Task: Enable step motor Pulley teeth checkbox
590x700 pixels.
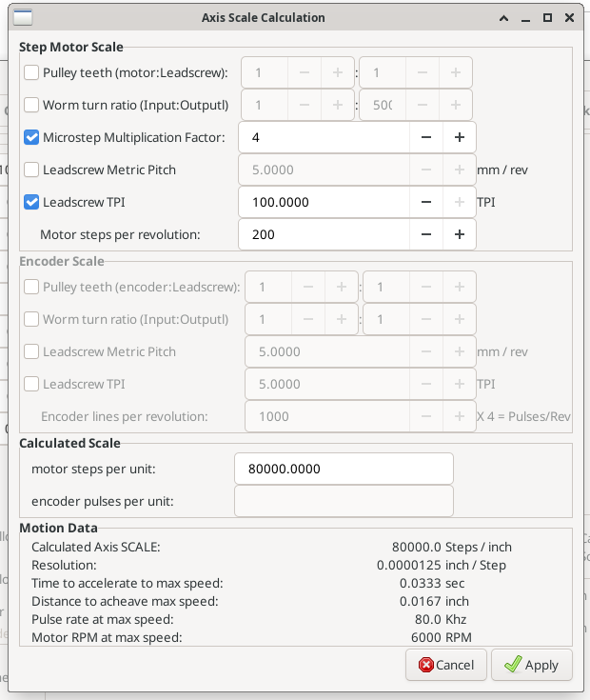Action: (x=31, y=72)
